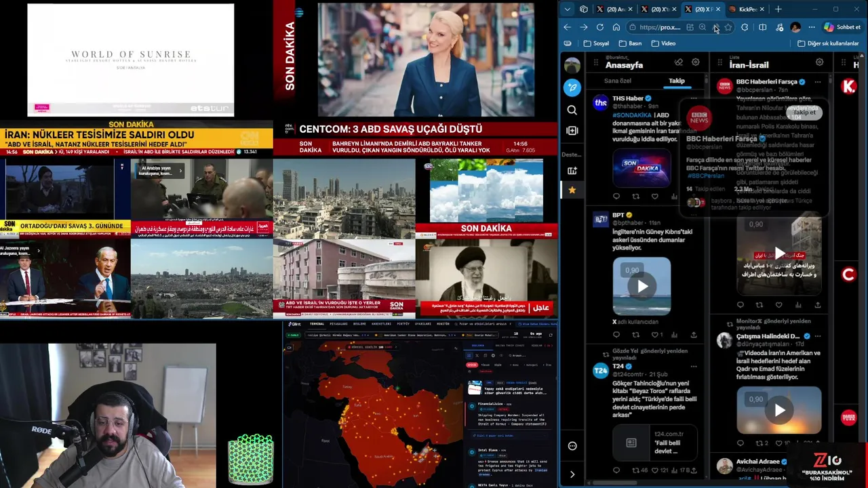Open the add deck icon in sidebar
868x488 pixels.
click(572, 171)
